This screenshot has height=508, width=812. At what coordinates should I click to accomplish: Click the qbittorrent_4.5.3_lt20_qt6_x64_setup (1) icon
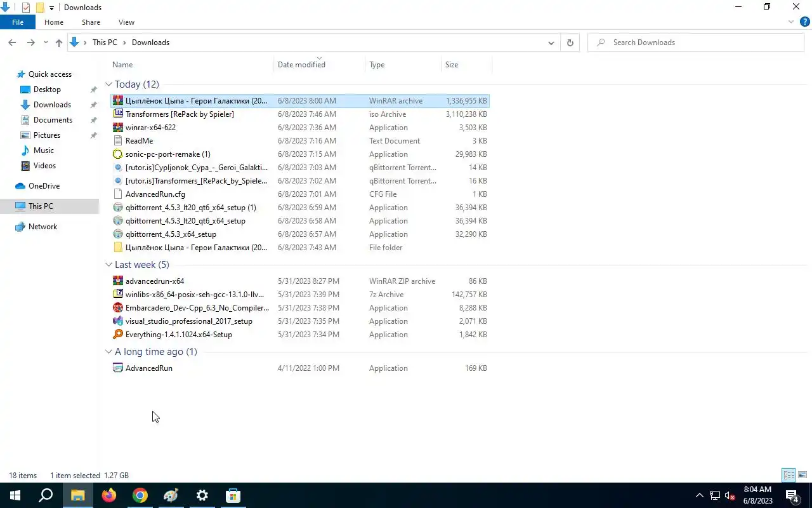117,207
